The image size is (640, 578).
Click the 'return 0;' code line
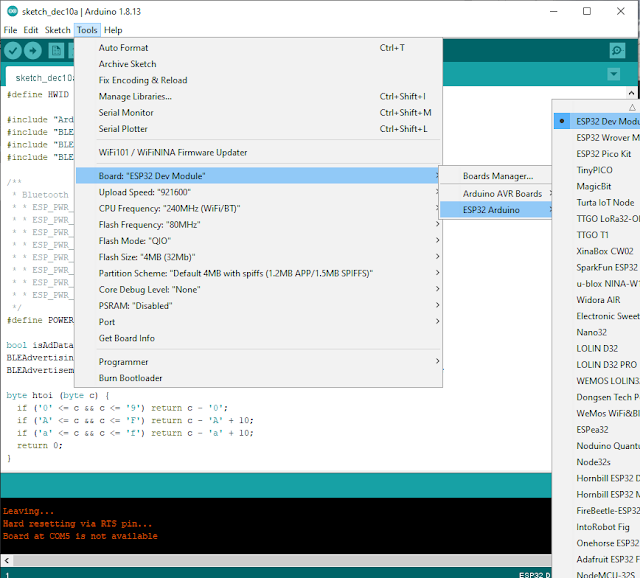[x=40, y=445]
